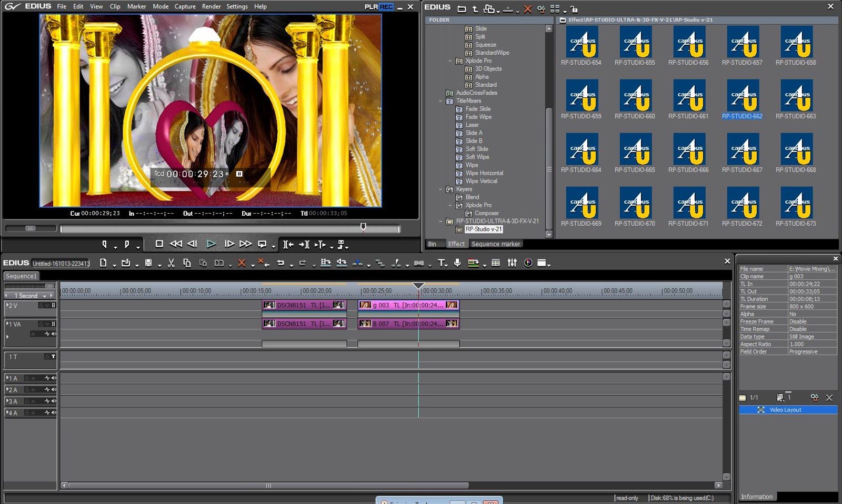Image resolution: width=842 pixels, height=504 pixels.
Task: Expand the 2 V track with its triangle
Action: pos(7,305)
